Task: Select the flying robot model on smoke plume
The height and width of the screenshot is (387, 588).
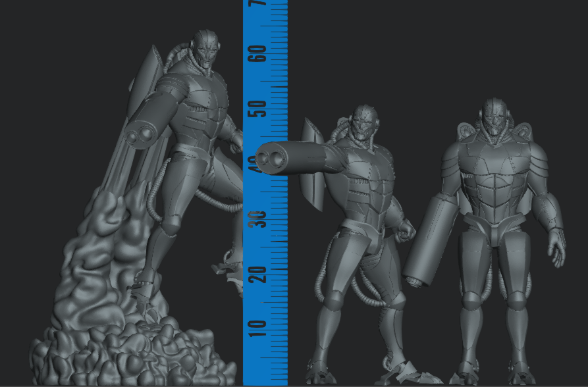Action: tap(137, 208)
